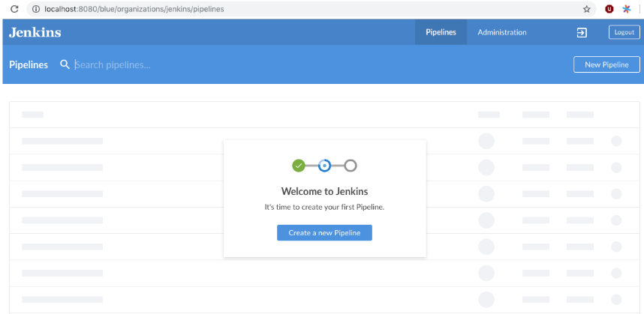Click the browser address bar URL
This screenshot has width=644, height=314.
(x=135, y=9)
